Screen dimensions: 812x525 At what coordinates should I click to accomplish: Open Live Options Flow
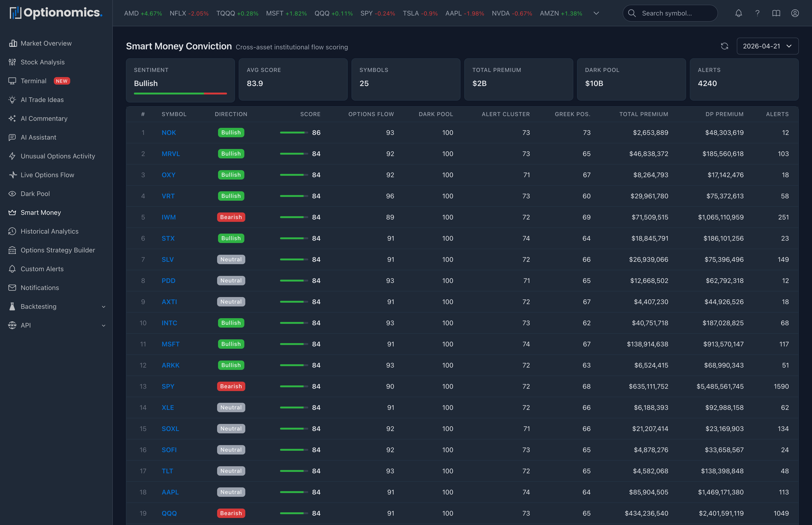click(x=47, y=175)
